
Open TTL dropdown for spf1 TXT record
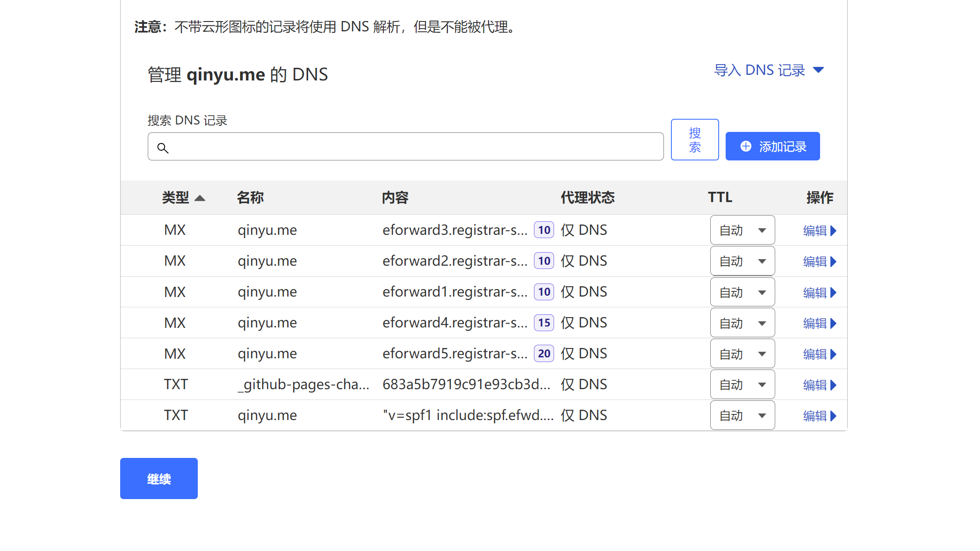pos(742,415)
